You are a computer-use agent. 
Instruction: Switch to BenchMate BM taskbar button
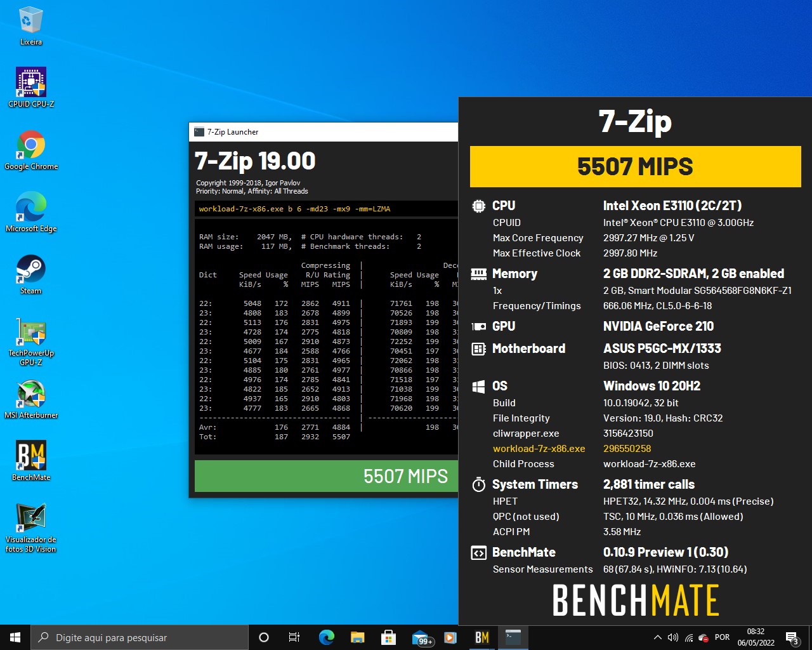481,637
